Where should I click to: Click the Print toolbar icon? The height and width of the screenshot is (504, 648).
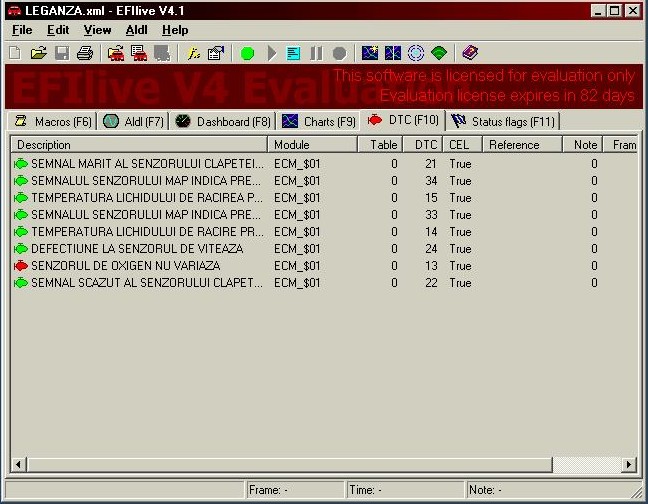85,53
